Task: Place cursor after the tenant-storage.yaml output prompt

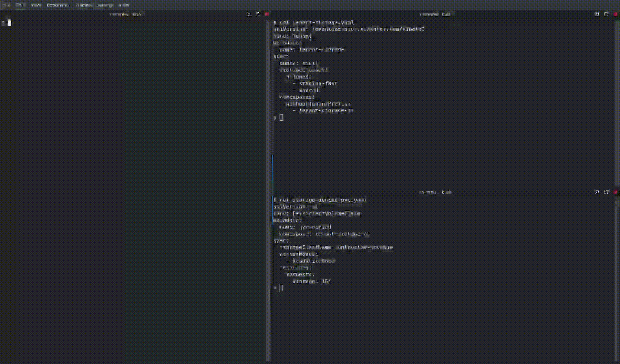Action: point(282,117)
